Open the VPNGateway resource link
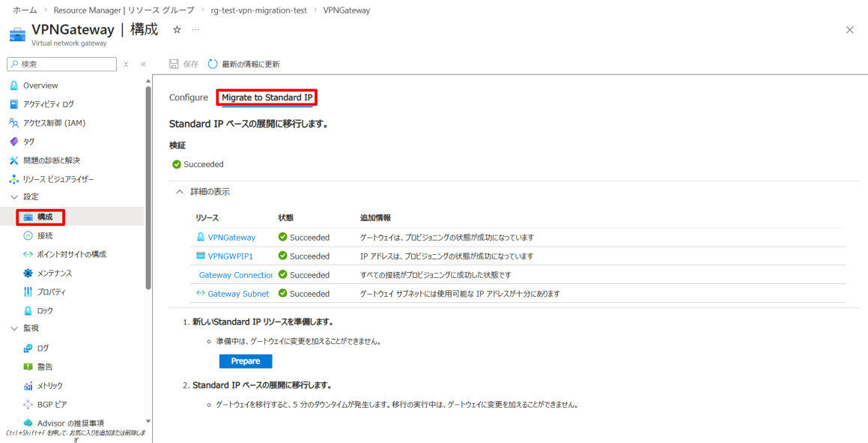Viewport: 868px width, 443px height. pos(231,238)
